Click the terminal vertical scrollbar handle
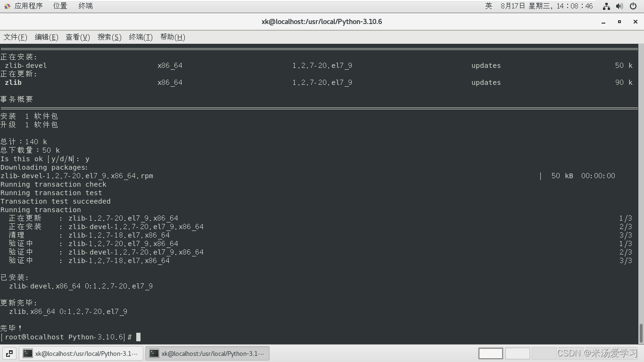This screenshot has width=644, height=362. pos(641,333)
